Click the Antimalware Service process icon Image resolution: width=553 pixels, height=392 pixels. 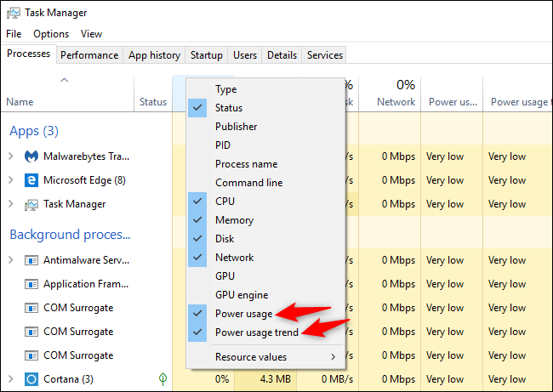(31, 260)
